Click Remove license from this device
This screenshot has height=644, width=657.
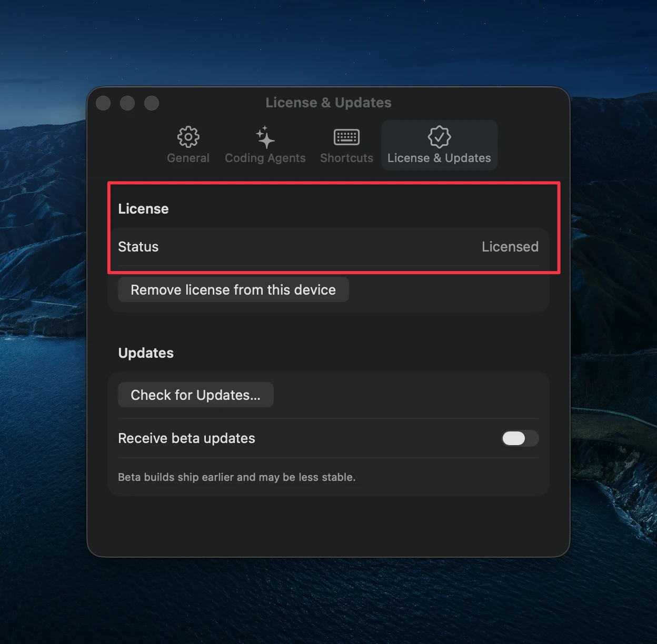233,290
